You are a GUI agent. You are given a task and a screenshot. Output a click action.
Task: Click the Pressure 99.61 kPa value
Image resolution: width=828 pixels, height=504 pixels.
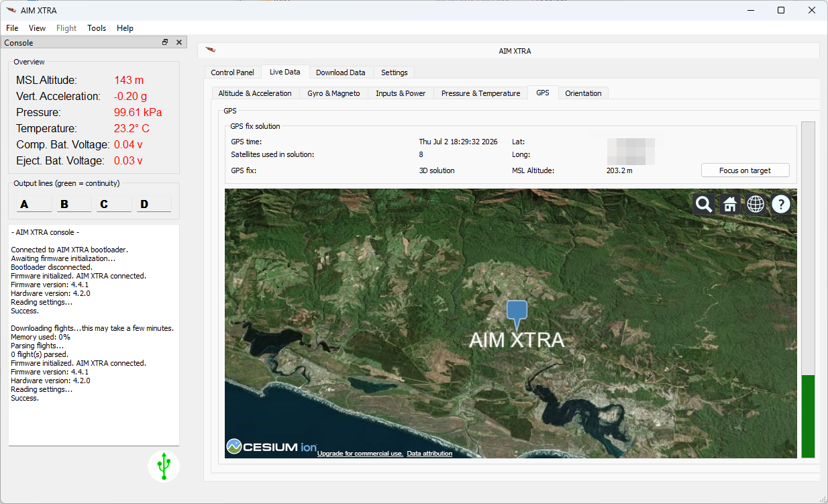click(x=138, y=112)
